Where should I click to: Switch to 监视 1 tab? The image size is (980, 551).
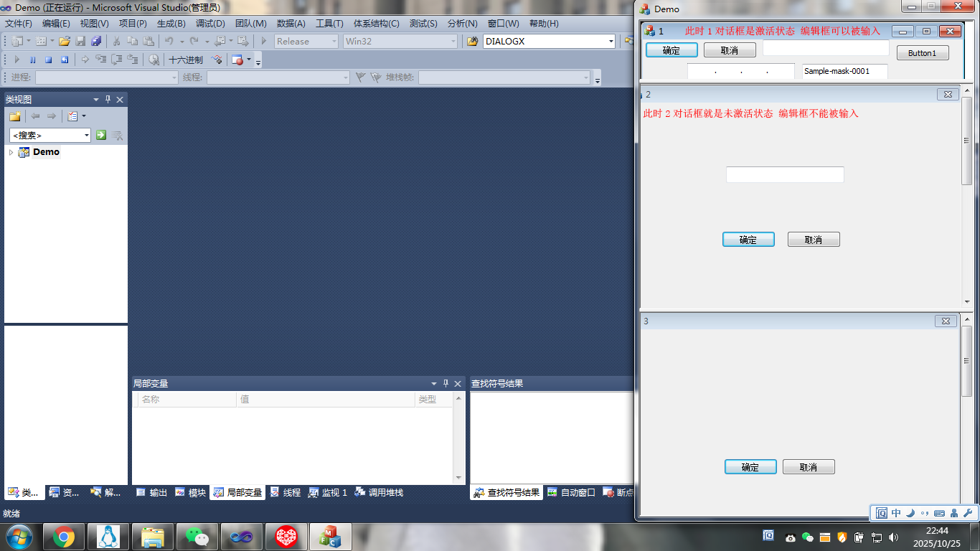pos(328,493)
